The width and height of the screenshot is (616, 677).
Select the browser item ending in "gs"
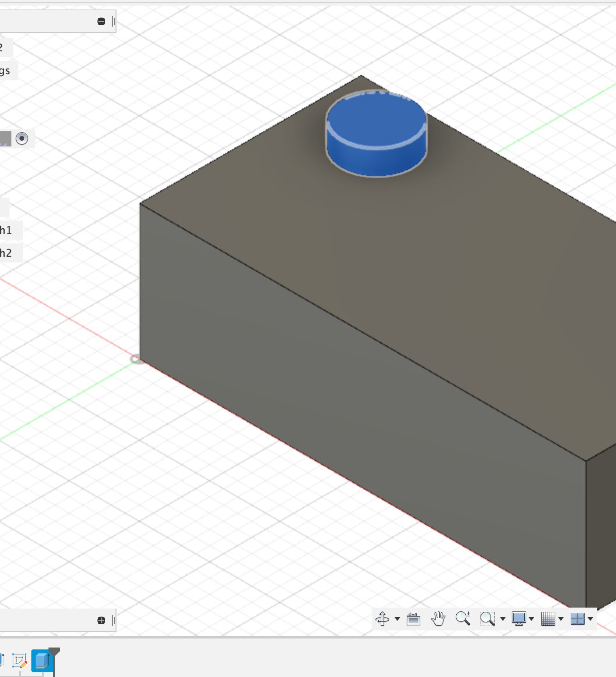[x=5, y=71]
